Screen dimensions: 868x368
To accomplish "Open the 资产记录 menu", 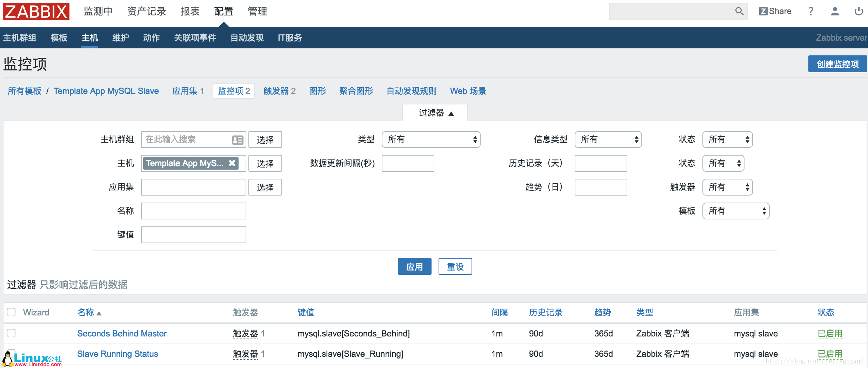I will tap(147, 12).
